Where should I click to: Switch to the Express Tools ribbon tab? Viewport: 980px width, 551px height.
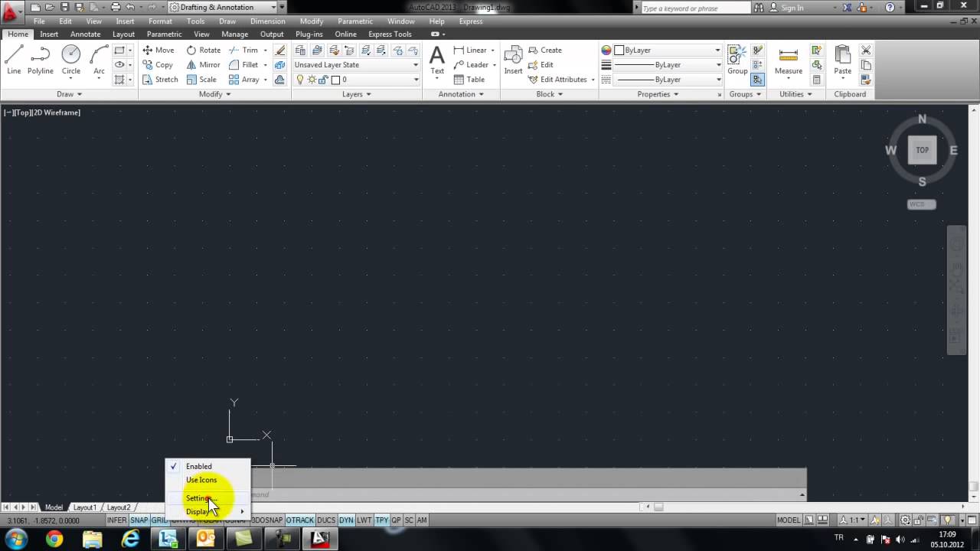point(390,34)
